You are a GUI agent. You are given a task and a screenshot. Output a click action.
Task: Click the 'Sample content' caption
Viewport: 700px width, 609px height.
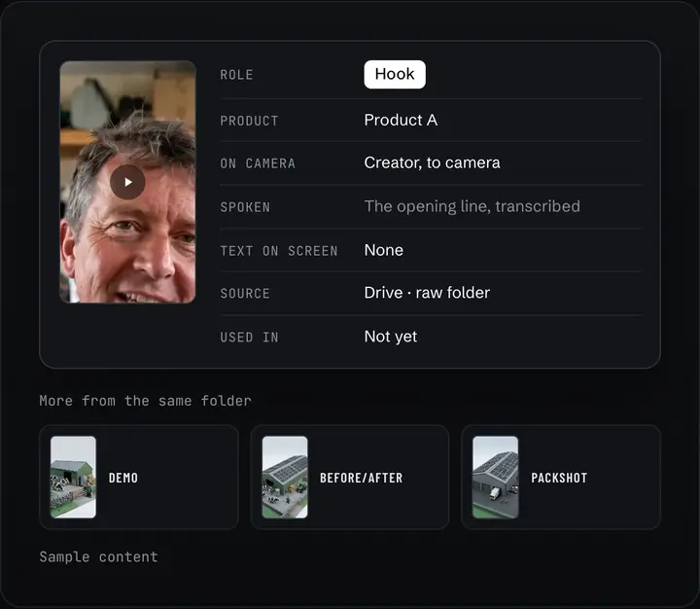98,556
